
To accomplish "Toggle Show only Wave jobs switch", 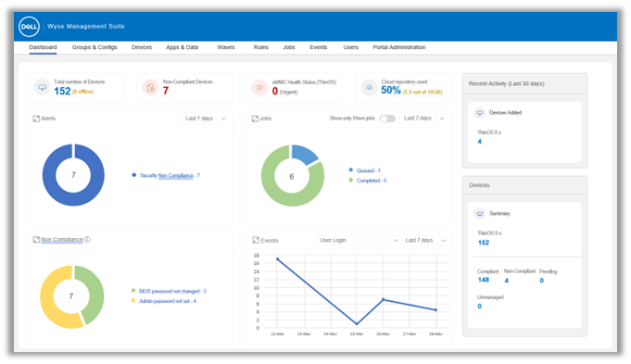I will 387,119.
